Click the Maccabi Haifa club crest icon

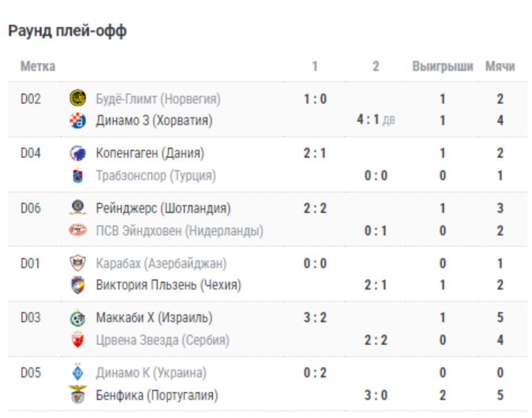click(x=78, y=318)
